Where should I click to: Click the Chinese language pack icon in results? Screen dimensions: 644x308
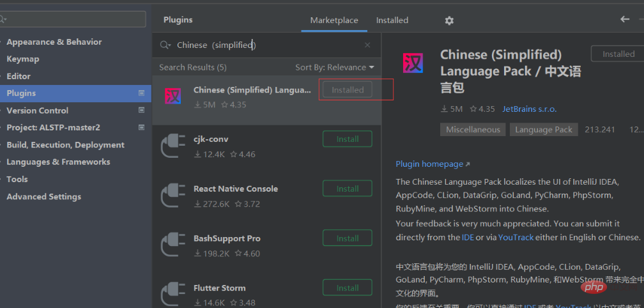click(x=173, y=96)
